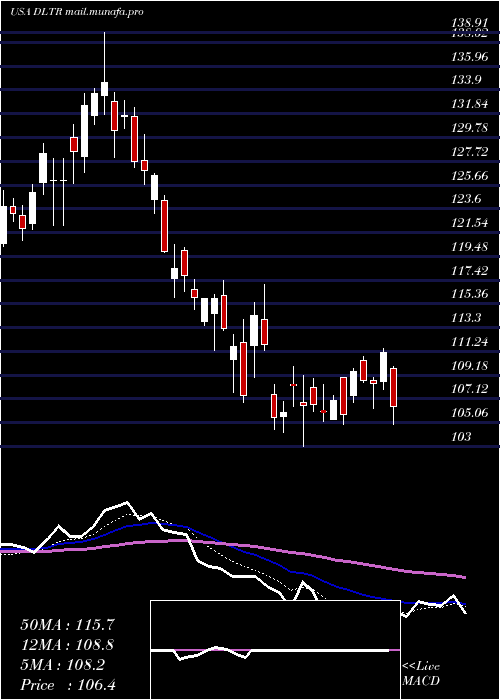Click the 121.54 price axis label
The image size is (500, 700).
coord(472,223)
